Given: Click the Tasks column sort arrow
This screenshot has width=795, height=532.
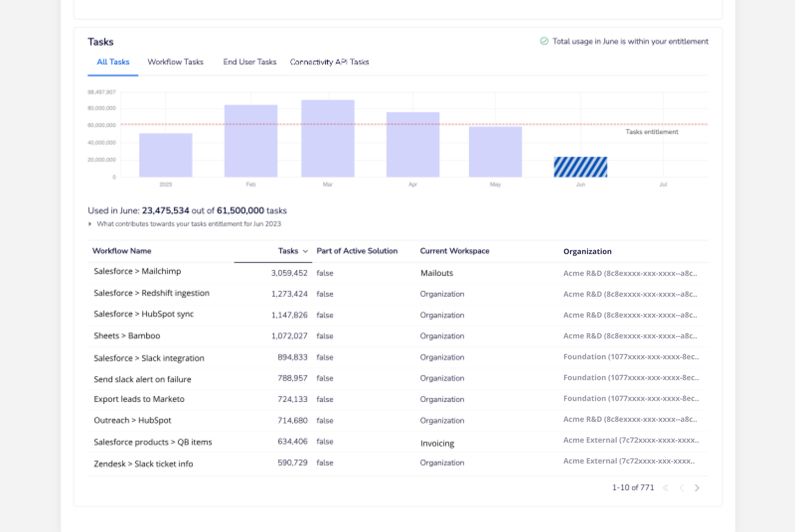Looking at the screenshot, I should pyautogui.click(x=305, y=251).
